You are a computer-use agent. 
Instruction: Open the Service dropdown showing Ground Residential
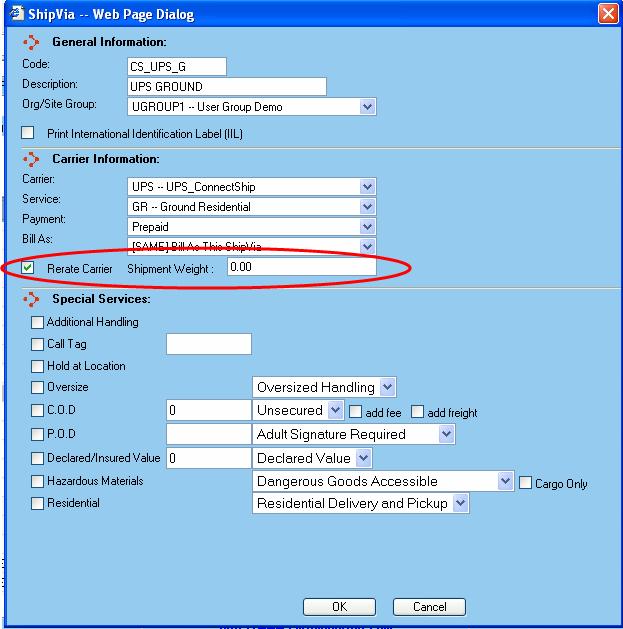click(367, 207)
